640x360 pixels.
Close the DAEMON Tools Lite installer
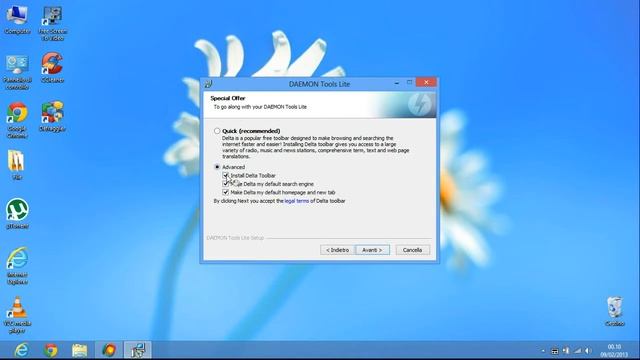pyautogui.click(x=426, y=82)
